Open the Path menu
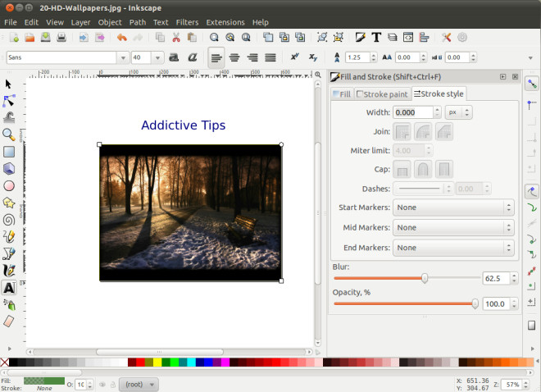This screenshot has width=541, height=392. (x=138, y=22)
